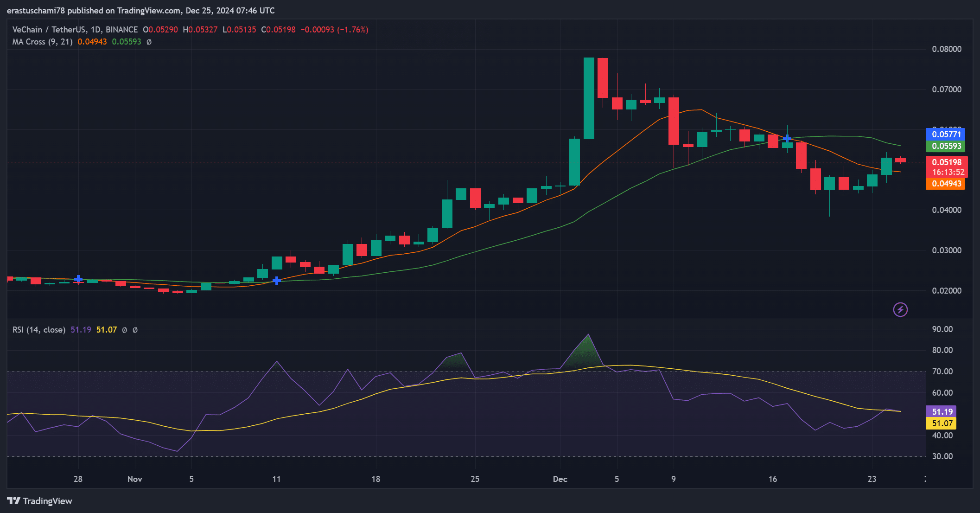Click the 90.00 RSI axis label
The width and height of the screenshot is (980, 513).
tap(942, 329)
